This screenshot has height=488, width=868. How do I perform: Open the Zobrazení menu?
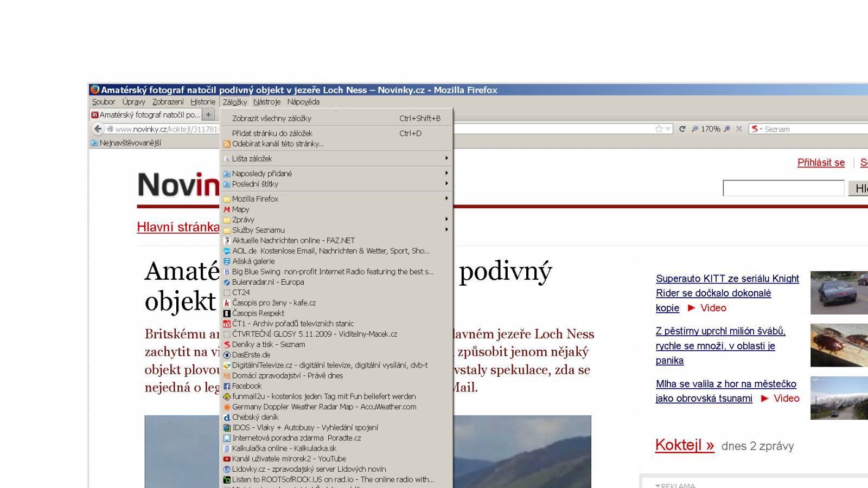click(x=168, y=102)
